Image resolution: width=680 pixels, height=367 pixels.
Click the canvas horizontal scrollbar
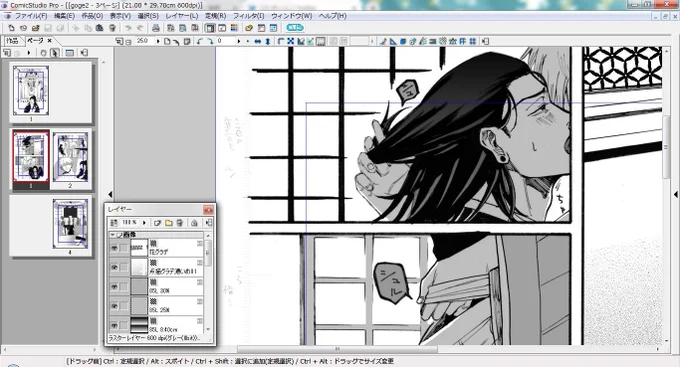[x=338, y=349]
